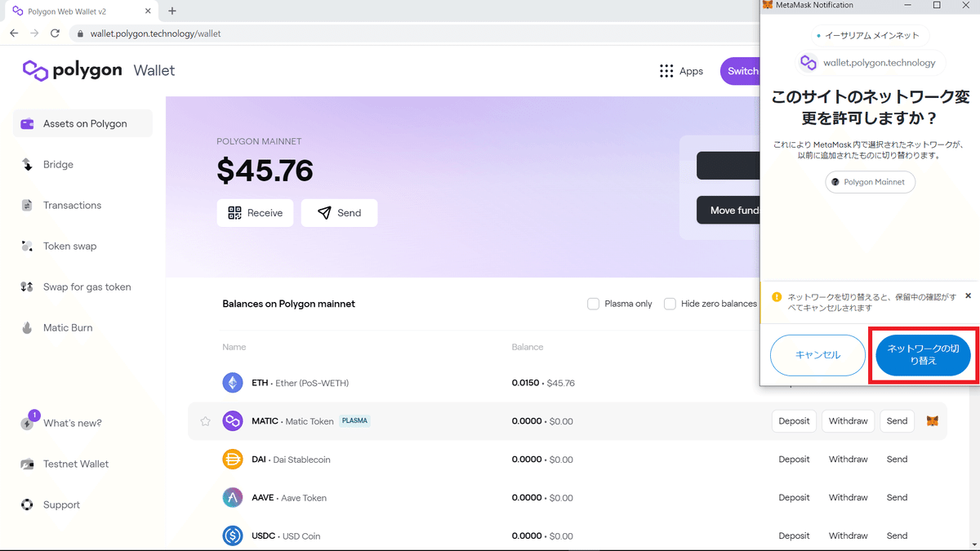Click Withdraw for USDC row
The image size is (980, 551).
(x=848, y=536)
